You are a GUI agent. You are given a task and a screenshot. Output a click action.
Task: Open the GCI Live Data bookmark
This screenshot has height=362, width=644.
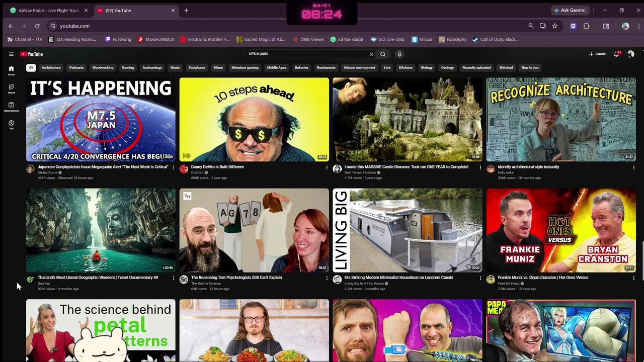[x=387, y=39]
